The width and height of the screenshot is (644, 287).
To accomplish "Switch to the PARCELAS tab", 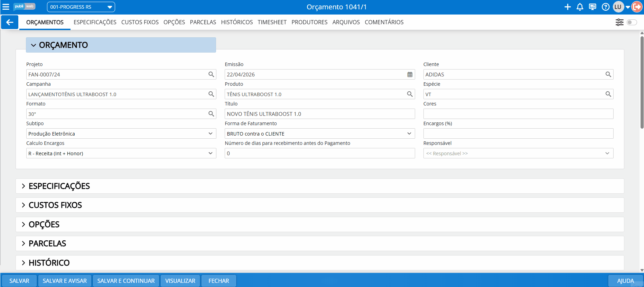I will click(203, 22).
